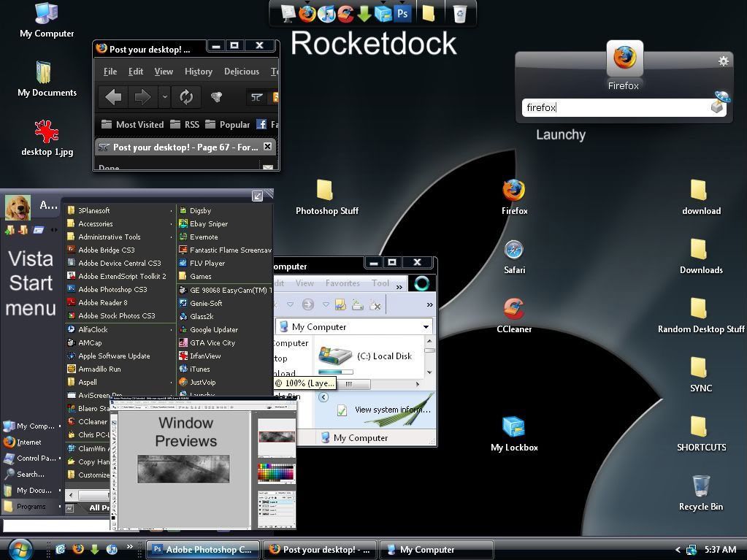Open the Recycle Bin on the desktop

701,493
